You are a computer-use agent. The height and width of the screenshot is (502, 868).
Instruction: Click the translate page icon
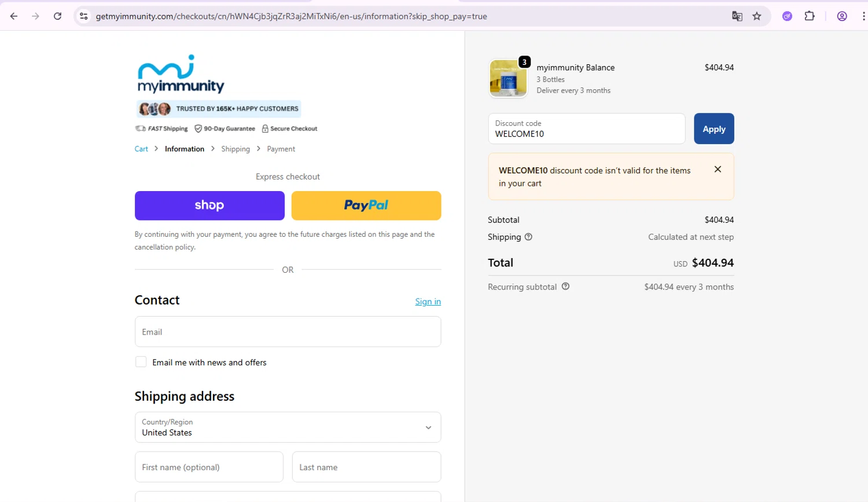tap(737, 16)
